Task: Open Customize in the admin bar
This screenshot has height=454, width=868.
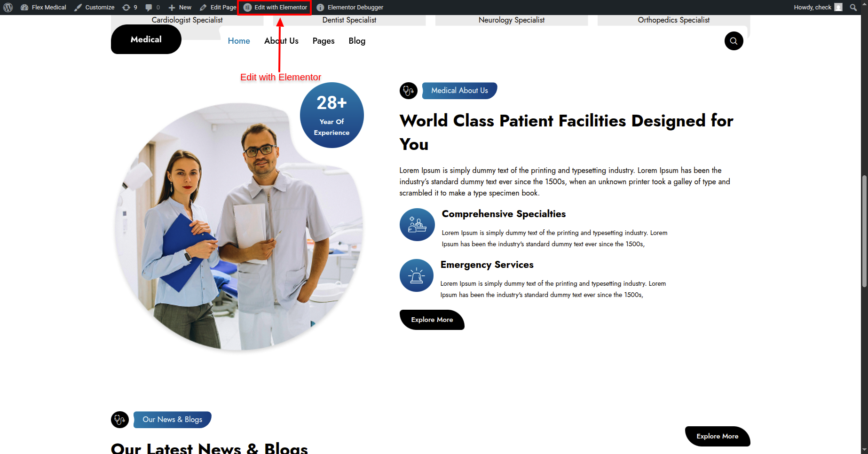Action: tap(95, 8)
